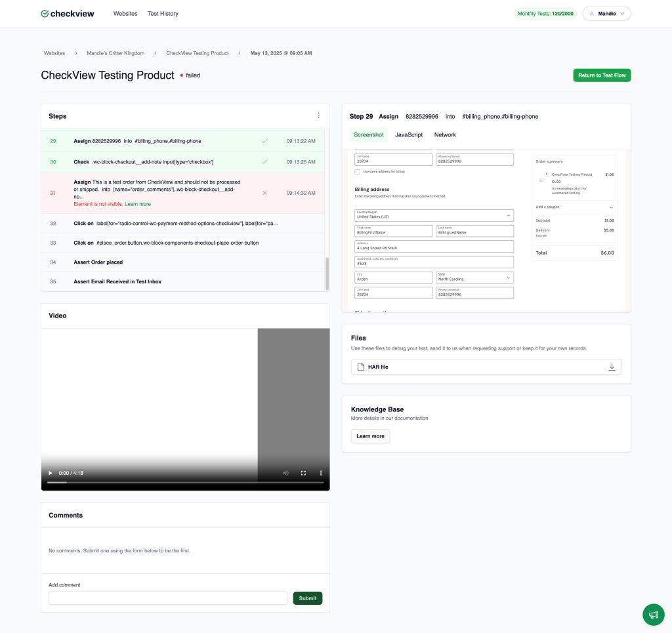
Task: Click the checkview logo
Action: pos(68,14)
